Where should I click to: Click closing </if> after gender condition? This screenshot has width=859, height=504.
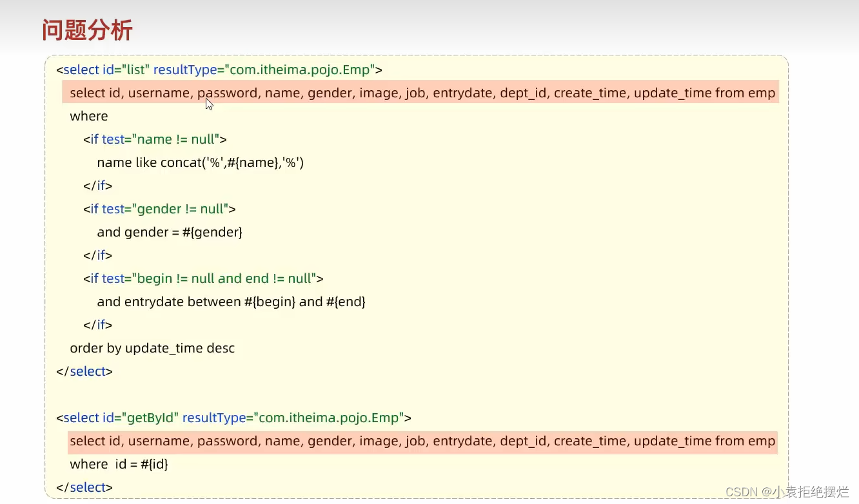tap(97, 255)
